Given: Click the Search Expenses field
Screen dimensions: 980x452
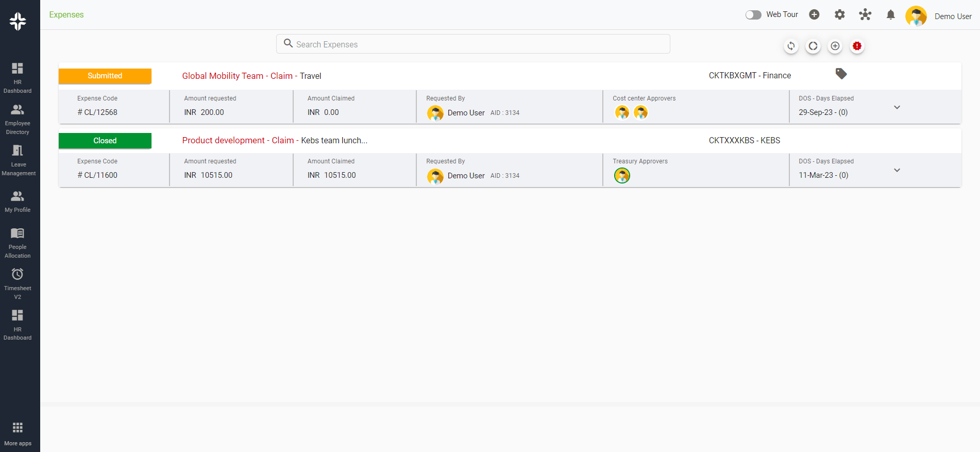Looking at the screenshot, I should pos(473,44).
